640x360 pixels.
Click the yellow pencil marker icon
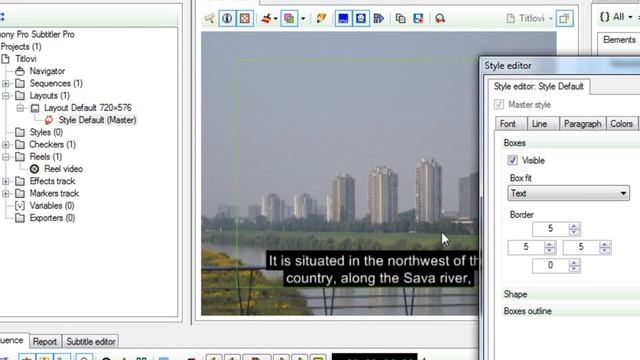tap(321, 18)
